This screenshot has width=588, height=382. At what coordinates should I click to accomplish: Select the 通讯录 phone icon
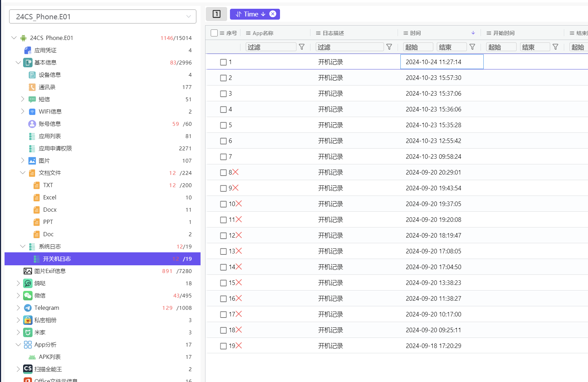(x=32, y=87)
